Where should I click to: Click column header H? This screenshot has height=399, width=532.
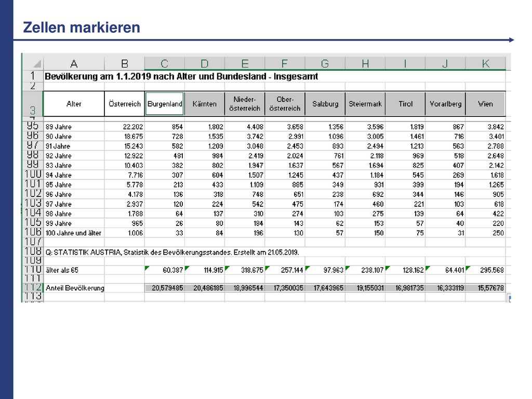coord(365,63)
